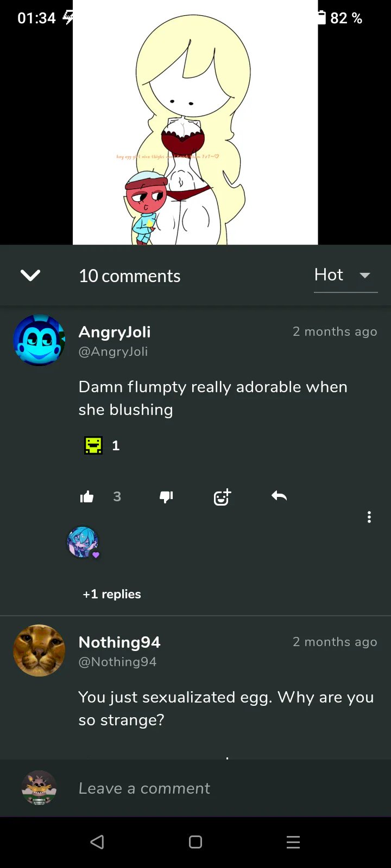This screenshot has width=391, height=868.
Task: Add a sticker reaction to AngryJoli's comment
Action: tap(222, 496)
